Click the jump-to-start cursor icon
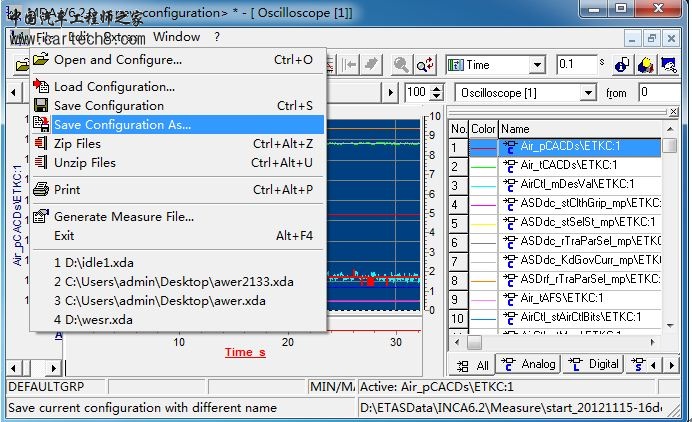 coord(351,65)
